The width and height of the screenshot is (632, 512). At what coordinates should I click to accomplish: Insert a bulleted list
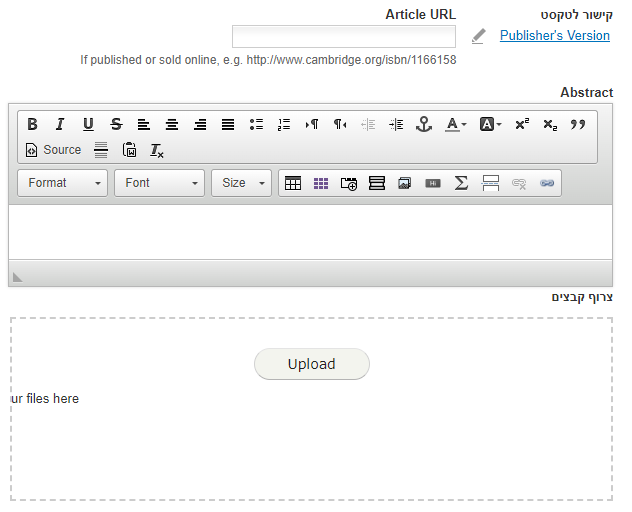(256, 124)
